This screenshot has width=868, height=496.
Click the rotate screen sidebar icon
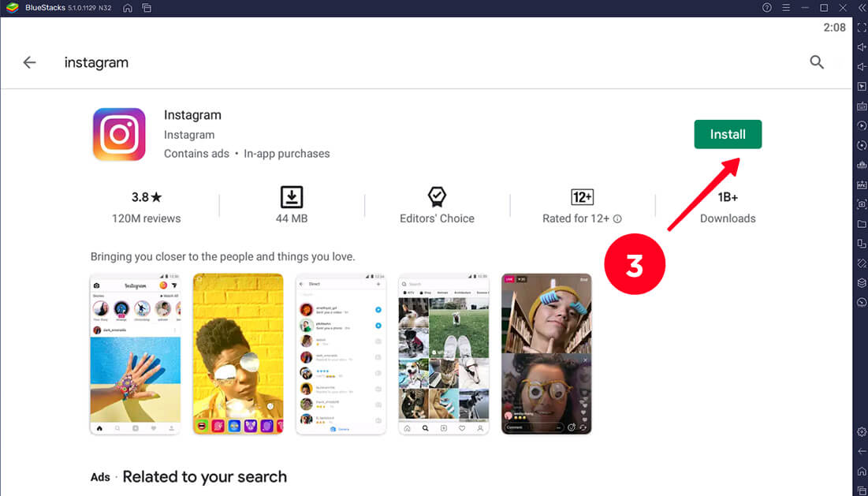862,244
